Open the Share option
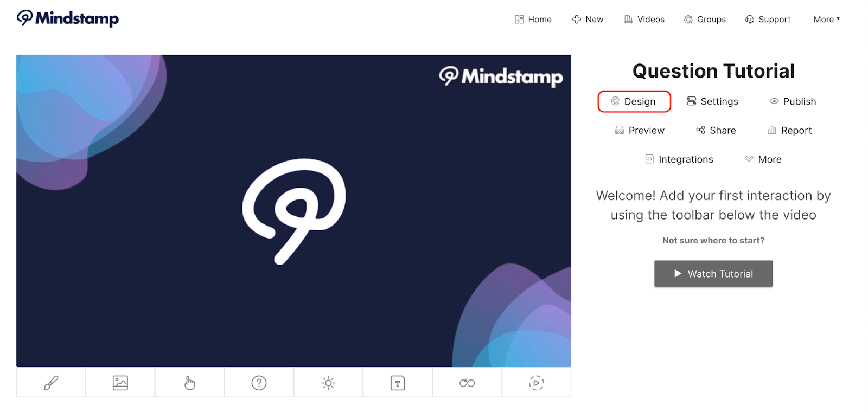The width and height of the screenshot is (868, 412). 716,130
